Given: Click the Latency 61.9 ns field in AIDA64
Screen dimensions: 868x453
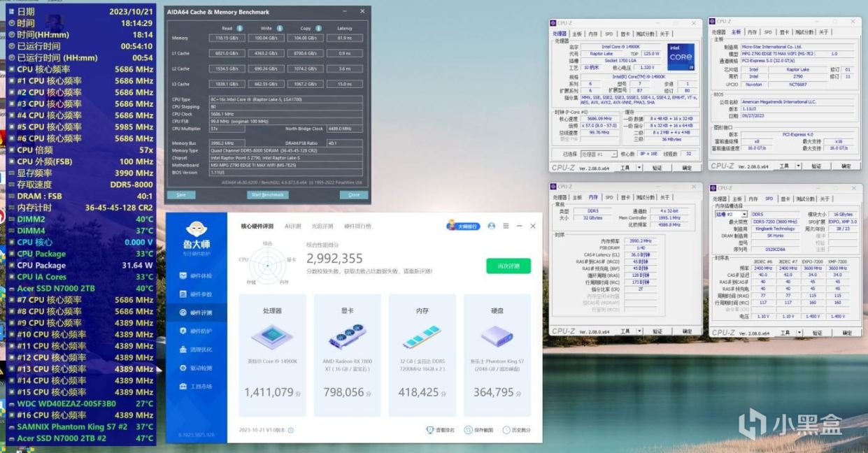Looking at the screenshot, I should coord(343,38).
